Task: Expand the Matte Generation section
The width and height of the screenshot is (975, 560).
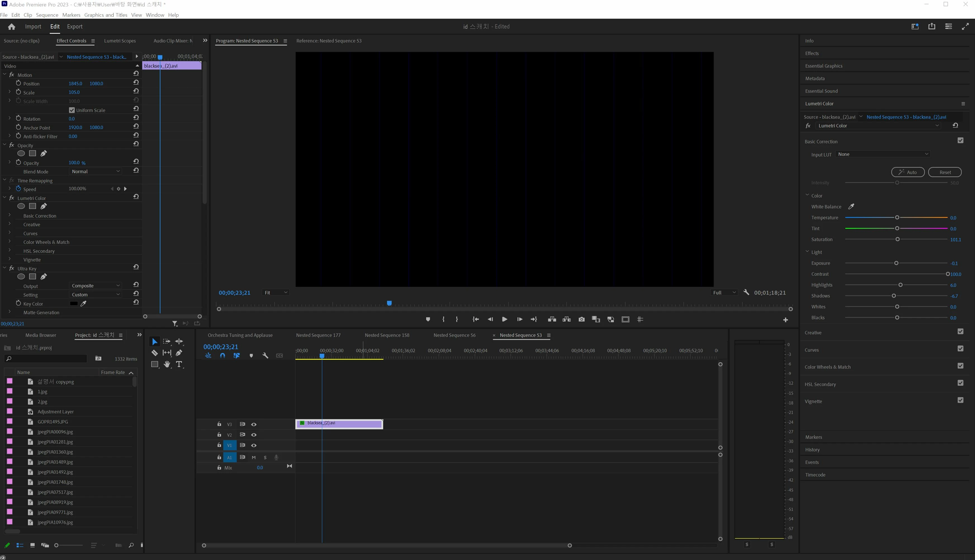Action: click(x=10, y=312)
